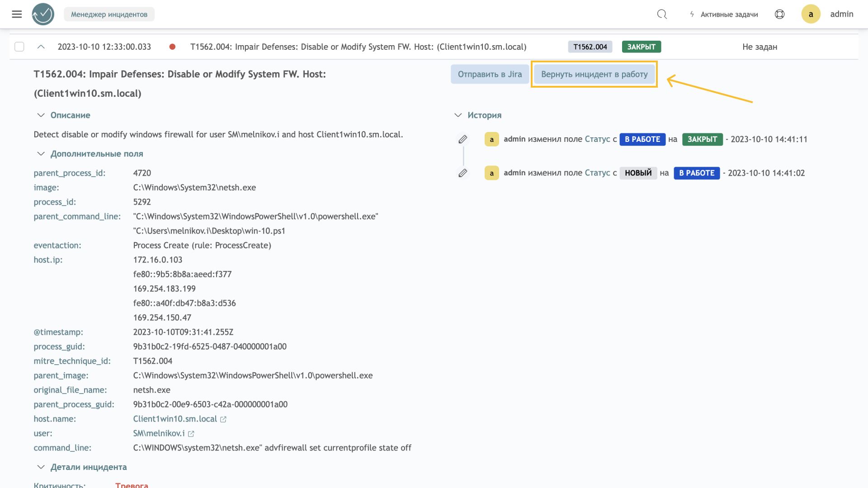Screen dimensions: 868x488
Task: Select the process_id value 5292
Action: coord(142,202)
